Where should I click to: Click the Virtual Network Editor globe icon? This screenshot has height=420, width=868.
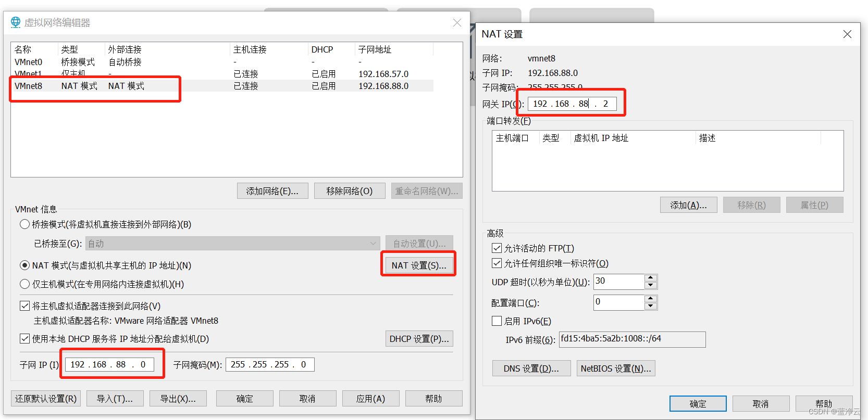tap(16, 22)
